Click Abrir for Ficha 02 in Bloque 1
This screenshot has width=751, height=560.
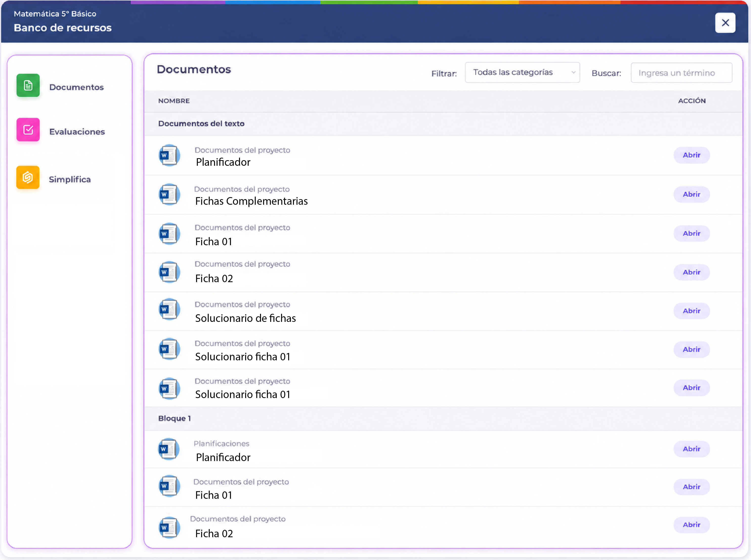[691, 525]
